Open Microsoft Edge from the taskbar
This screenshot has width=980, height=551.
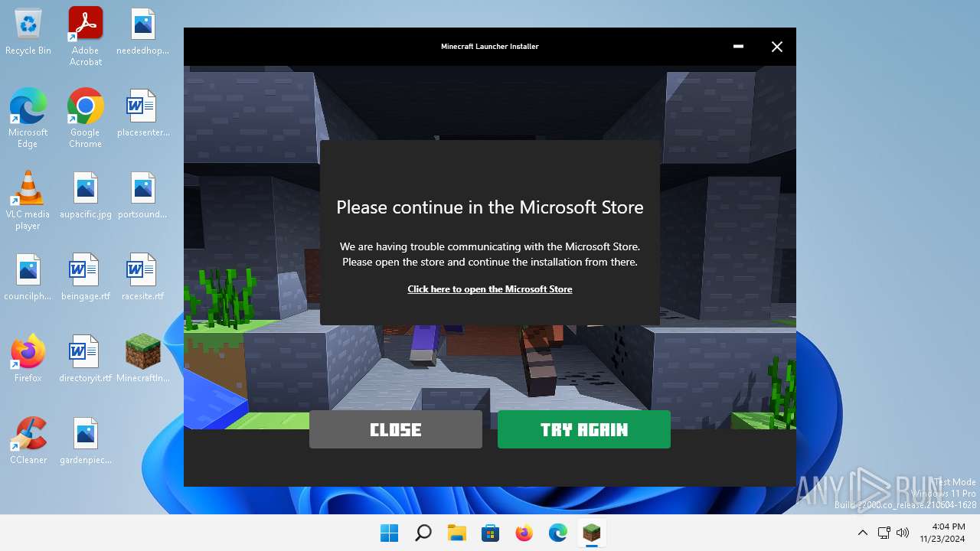pyautogui.click(x=557, y=533)
